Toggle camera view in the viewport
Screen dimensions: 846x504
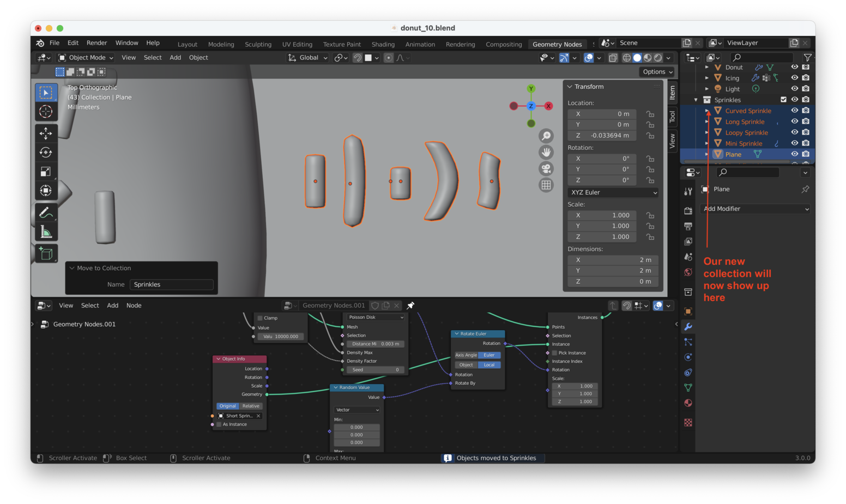click(546, 169)
